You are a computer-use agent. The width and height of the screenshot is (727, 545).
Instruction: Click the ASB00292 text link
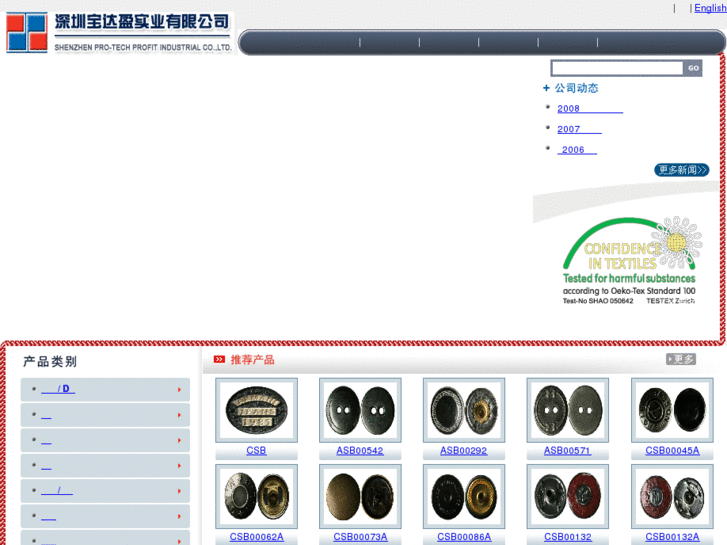click(464, 451)
